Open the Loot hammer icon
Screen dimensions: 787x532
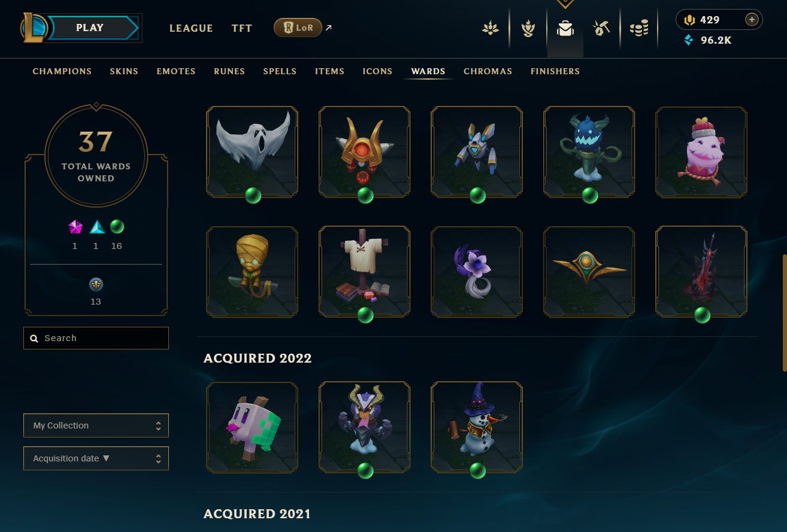point(601,28)
